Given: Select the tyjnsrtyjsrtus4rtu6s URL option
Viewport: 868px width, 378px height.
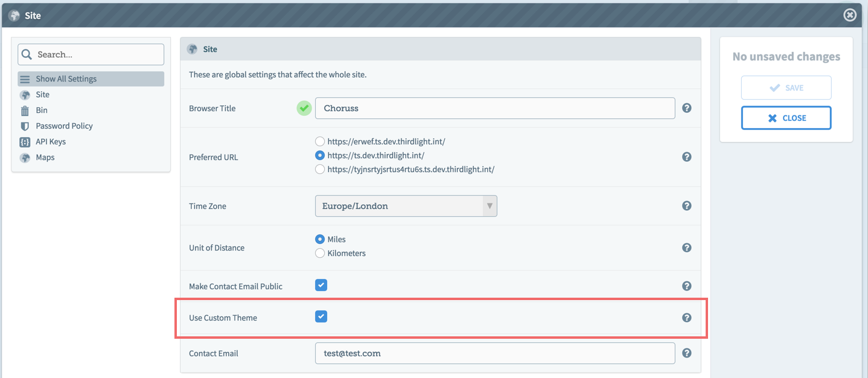Looking at the screenshot, I should pyautogui.click(x=320, y=170).
